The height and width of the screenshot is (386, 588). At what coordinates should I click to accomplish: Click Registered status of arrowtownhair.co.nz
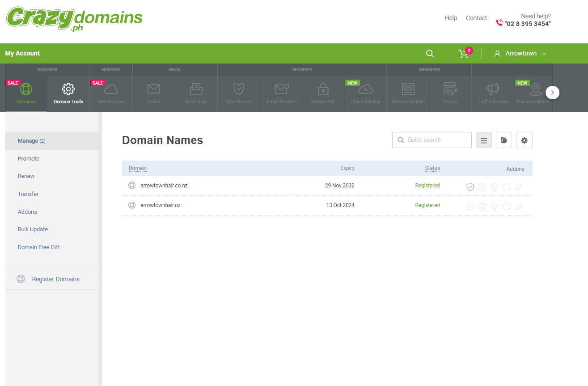pyautogui.click(x=427, y=186)
